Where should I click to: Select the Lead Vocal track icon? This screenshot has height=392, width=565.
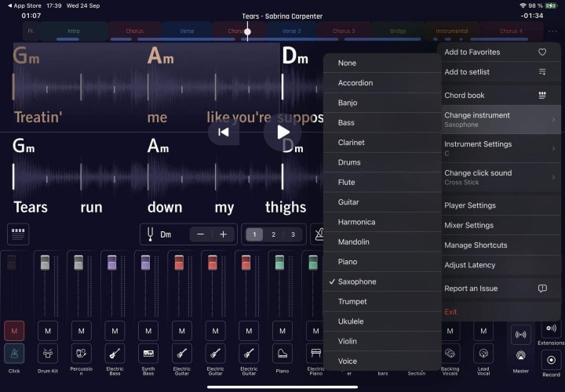coord(483,354)
